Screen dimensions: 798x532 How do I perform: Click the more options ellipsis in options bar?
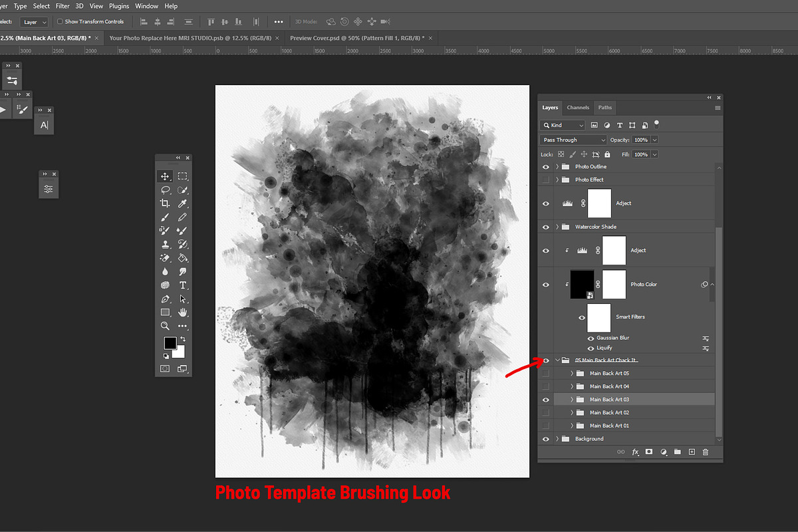point(278,22)
